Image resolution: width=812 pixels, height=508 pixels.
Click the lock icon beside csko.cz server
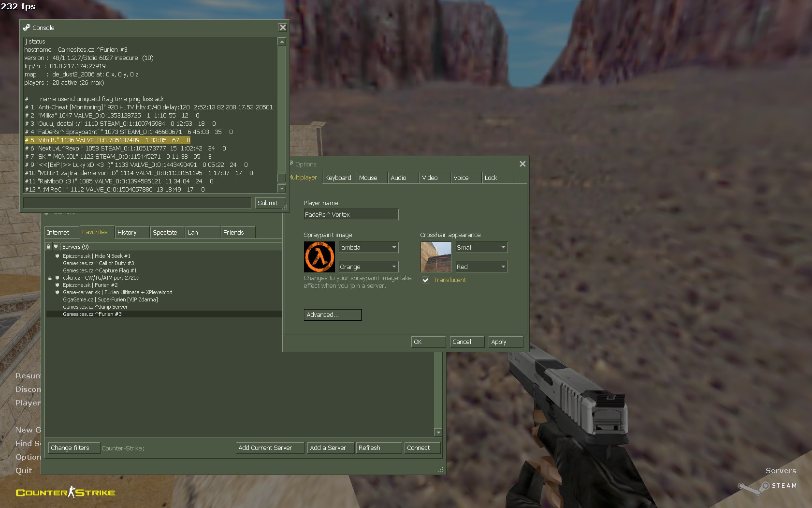(x=50, y=278)
